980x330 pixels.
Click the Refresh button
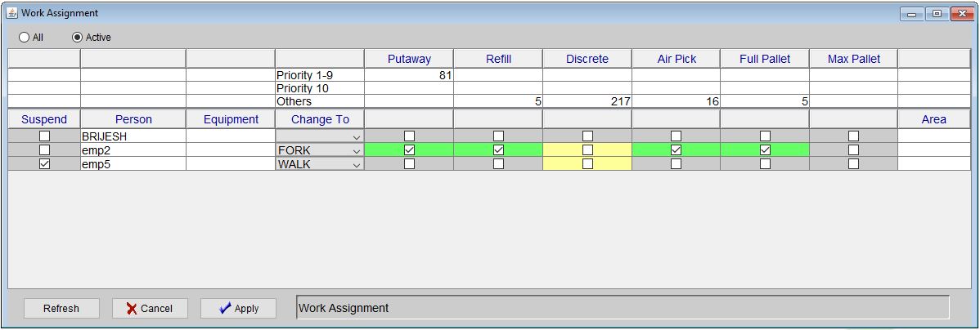click(61, 308)
